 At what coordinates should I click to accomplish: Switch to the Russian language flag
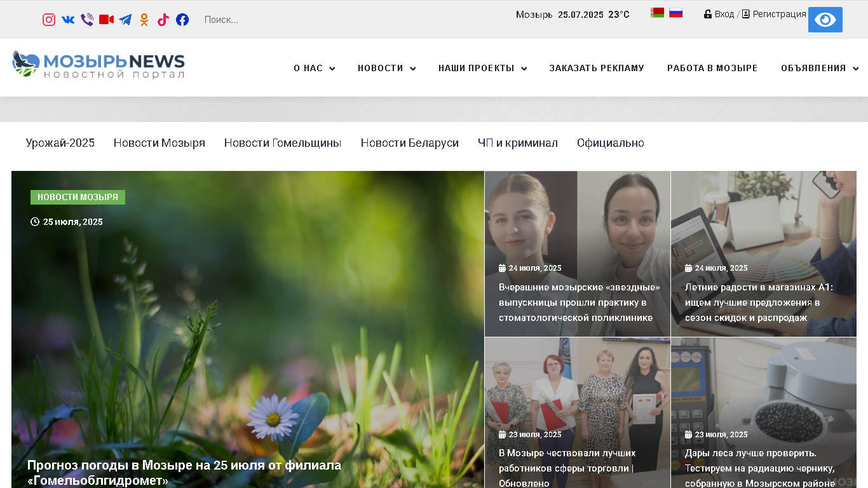676,13
